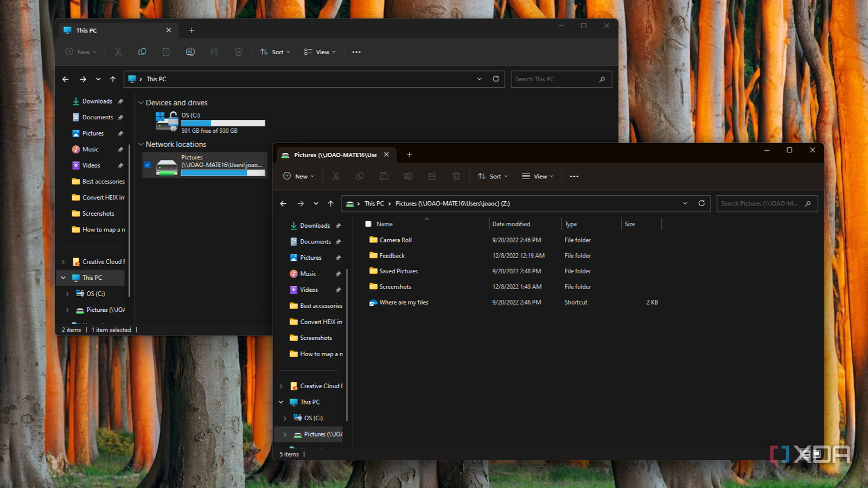Collapse the Devices and drives section
The image size is (868, 488).
coord(141,102)
